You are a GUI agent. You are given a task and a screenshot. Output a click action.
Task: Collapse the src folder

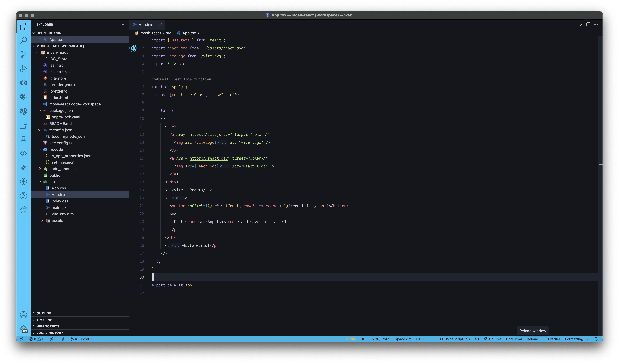[x=52, y=182]
